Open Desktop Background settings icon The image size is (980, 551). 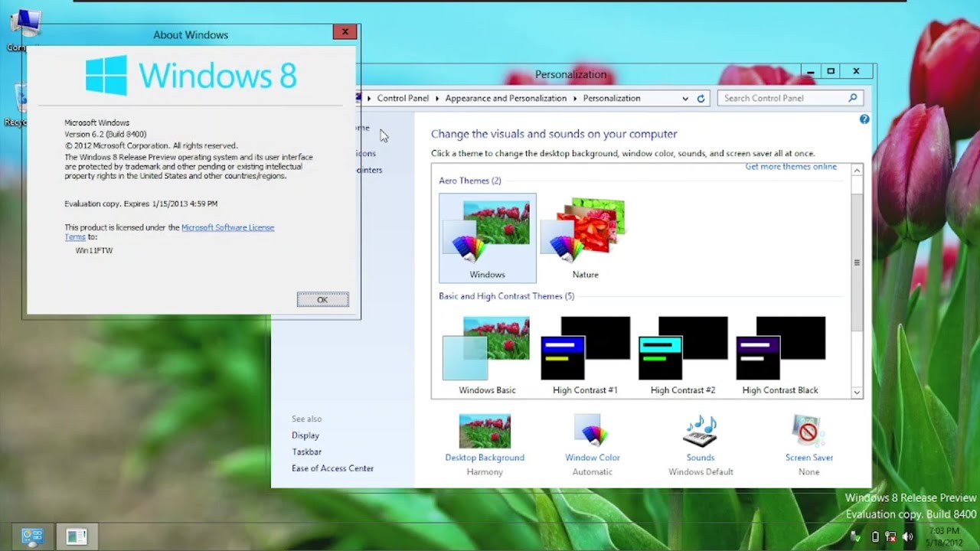click(485, 431)
